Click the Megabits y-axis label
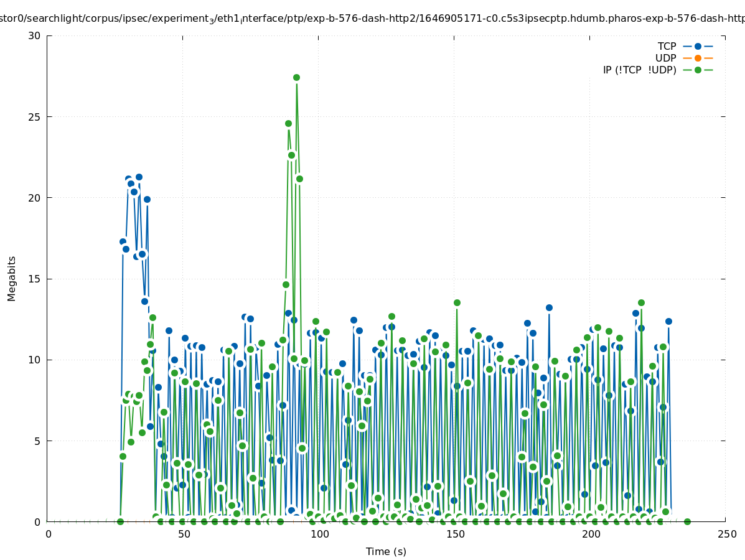 12,278
